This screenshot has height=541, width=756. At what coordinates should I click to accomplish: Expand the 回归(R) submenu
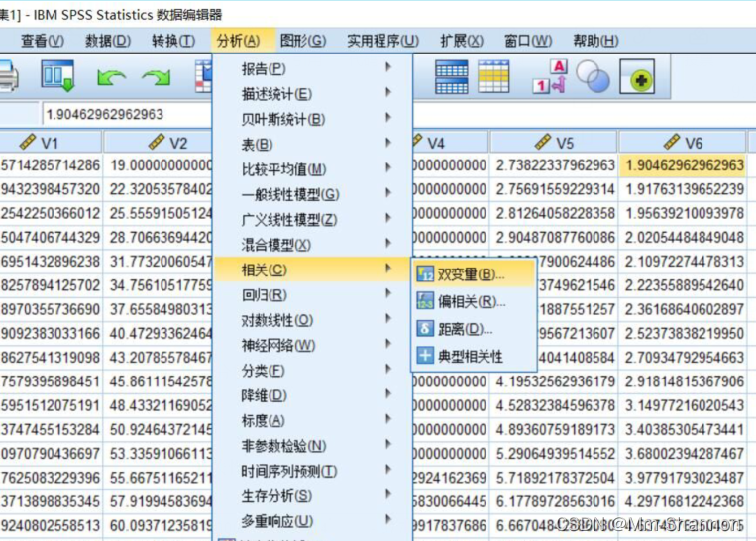312,295
